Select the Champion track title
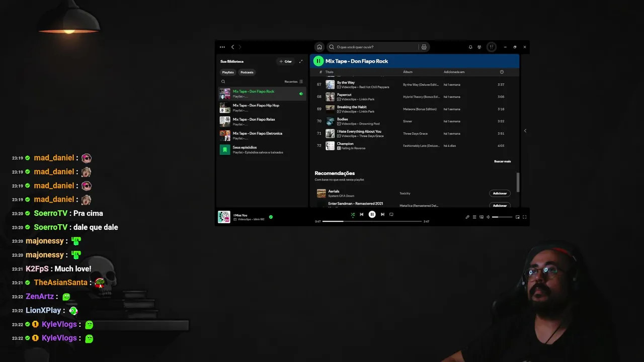 click(345, 144)
